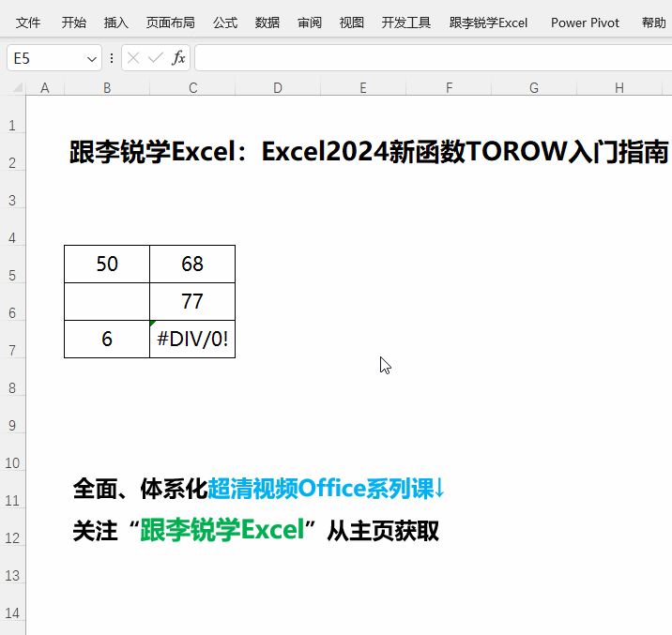
Task: Open the 插入 ribbon tab
Action: 116,23
